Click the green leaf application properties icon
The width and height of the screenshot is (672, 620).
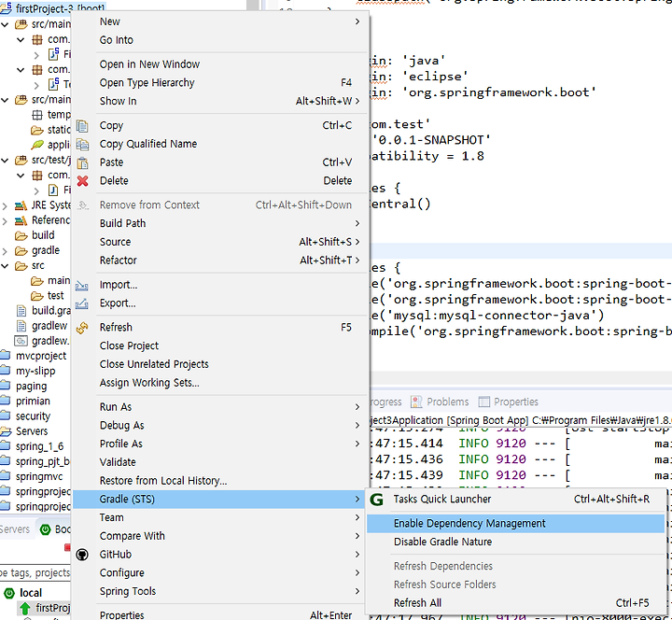37,145
